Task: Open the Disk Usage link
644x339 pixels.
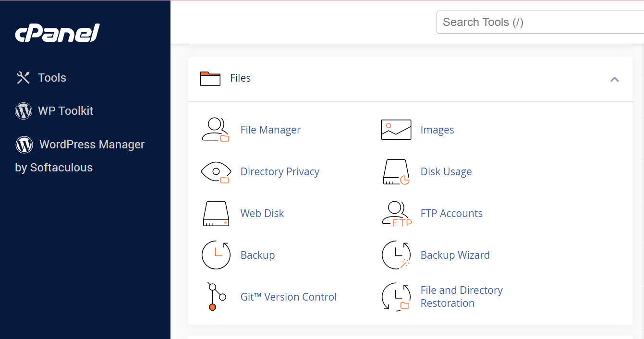Action: (446, 171)
